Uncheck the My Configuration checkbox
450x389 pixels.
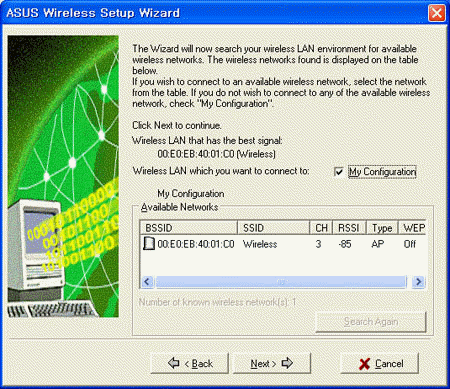point(339,172)
